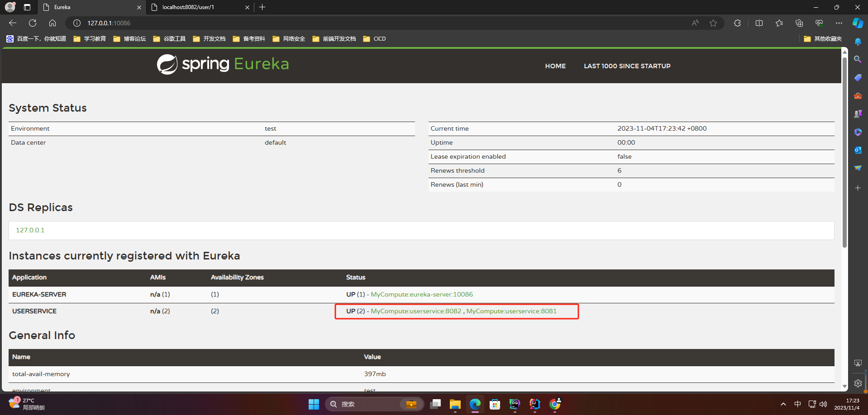This screenshot has height=415, width=868.
Task: Open 学习教育 bookmarks folder
Action: (x=90, y=39)
